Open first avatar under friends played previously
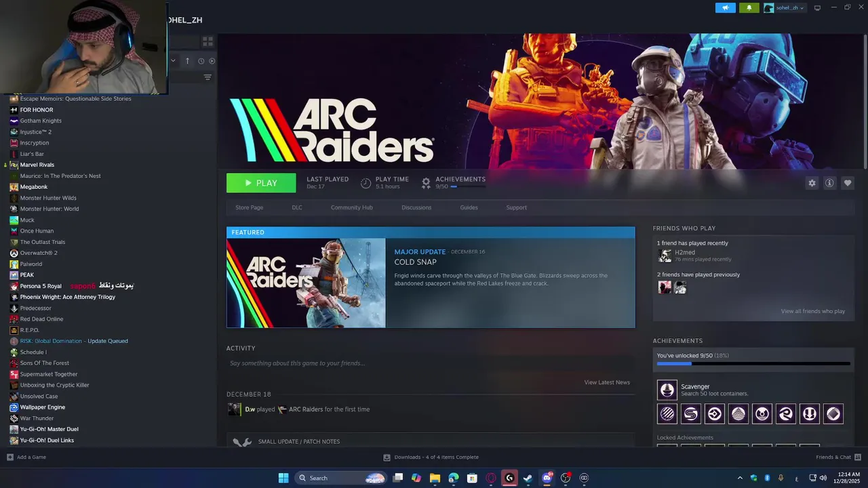Viewport: 868px width, 488px height. (x=665, y=287)
